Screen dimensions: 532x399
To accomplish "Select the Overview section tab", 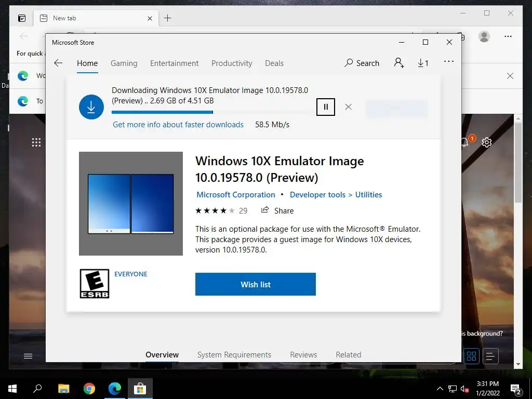I will tap(162, 354).
